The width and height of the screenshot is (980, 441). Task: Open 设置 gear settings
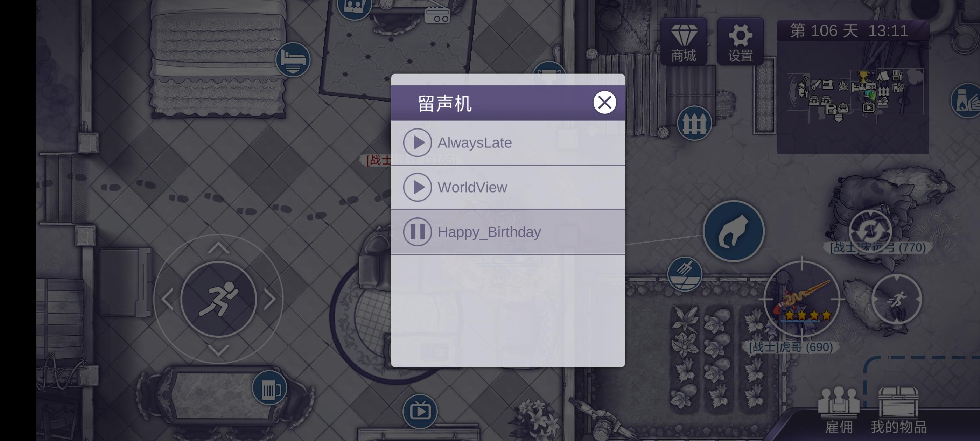(740, 41)
